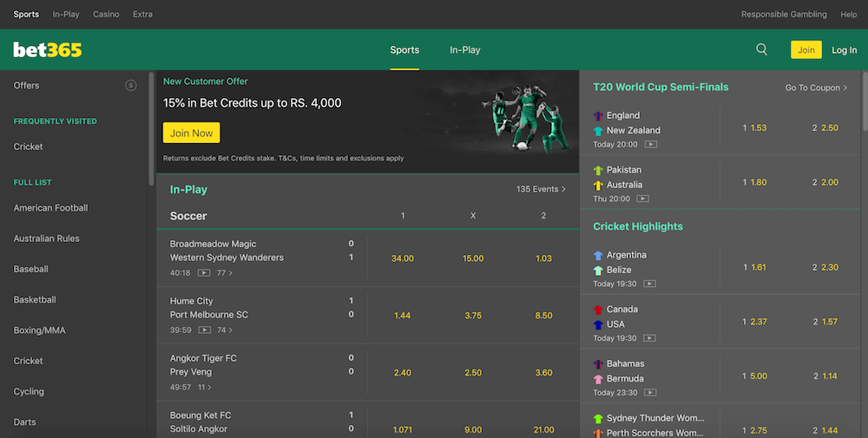This screenshot has height=438, width=868.
Task: Click stream icon for Pakistan vs Australia
Action: pyautogui.click(x=642, y=199)
